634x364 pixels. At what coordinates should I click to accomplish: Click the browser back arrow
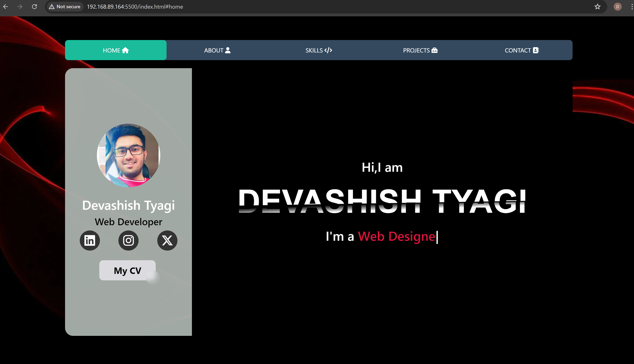(5, 7)
